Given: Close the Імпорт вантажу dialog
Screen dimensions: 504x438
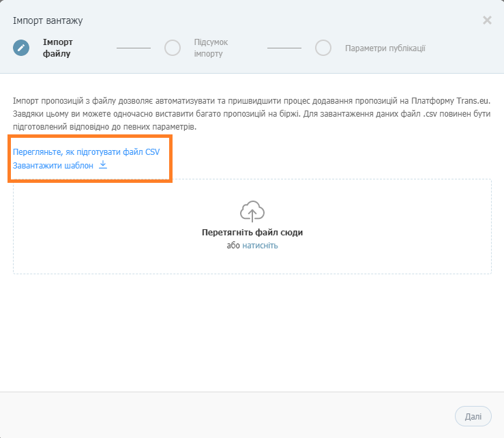Looking at the screenshot, I should click(487, 20).
